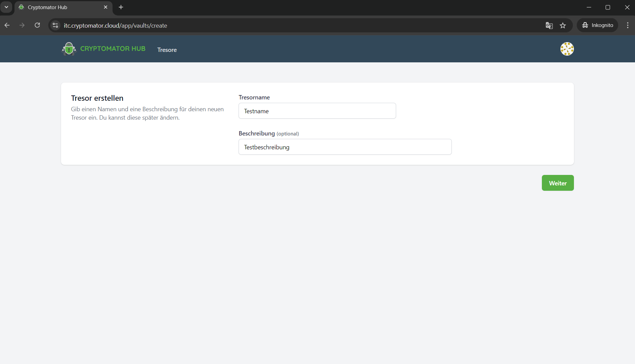Focus the Tresorname input field
This screenshot has height=364, width=635.
tap(317, 111)
